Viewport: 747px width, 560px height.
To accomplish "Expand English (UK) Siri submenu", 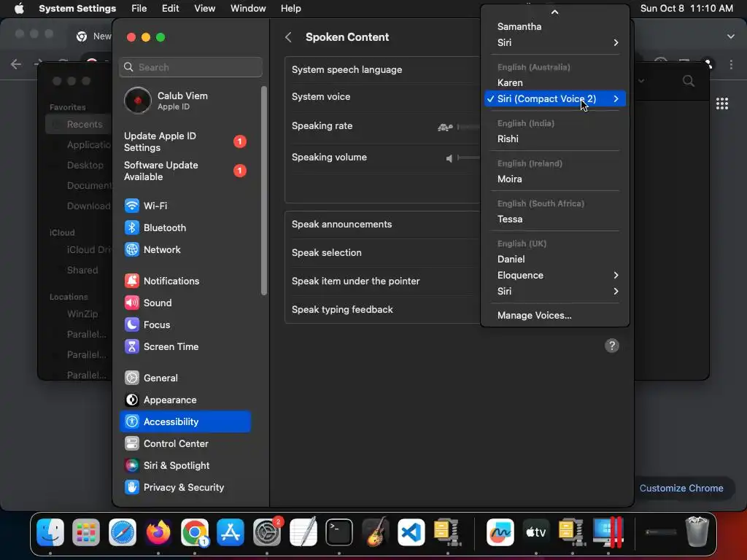I will (555, 291).
